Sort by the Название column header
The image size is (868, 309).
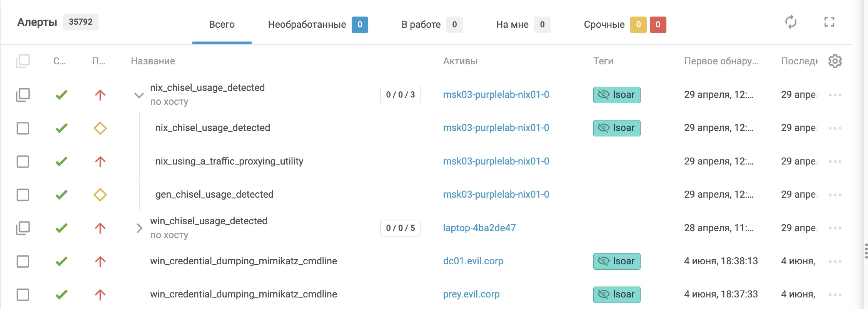pyautogui.click(x=153, y=61)
